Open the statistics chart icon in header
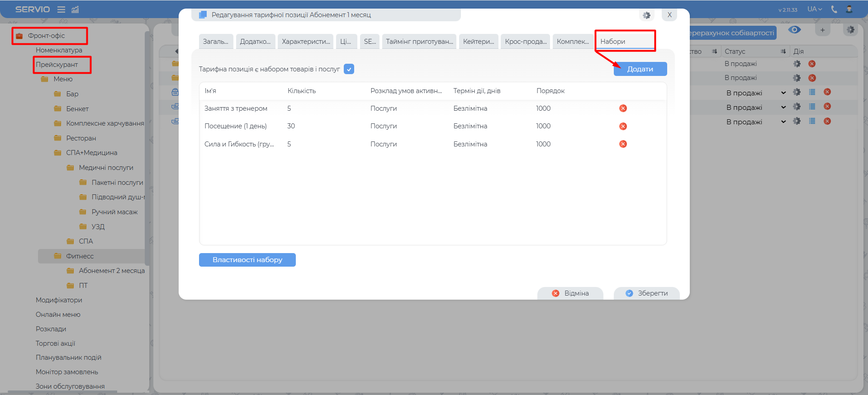The image size is (868, 395). pos(75,9)
